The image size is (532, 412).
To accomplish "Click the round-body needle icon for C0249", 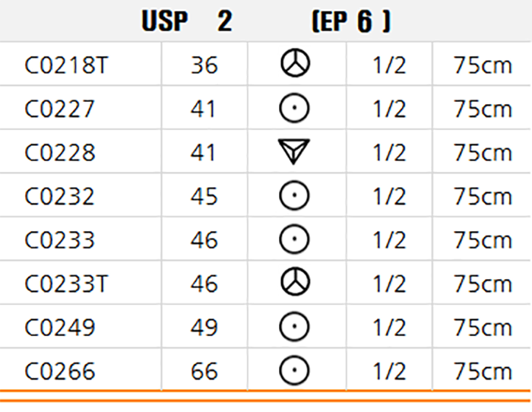I will 294,326.
